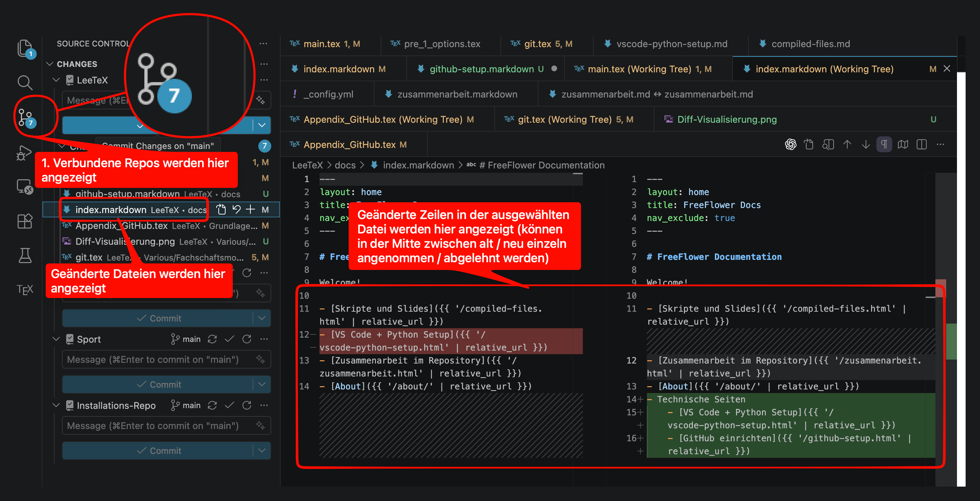
Task: Click Commit button above Sport repository
Action: point(158,318)
